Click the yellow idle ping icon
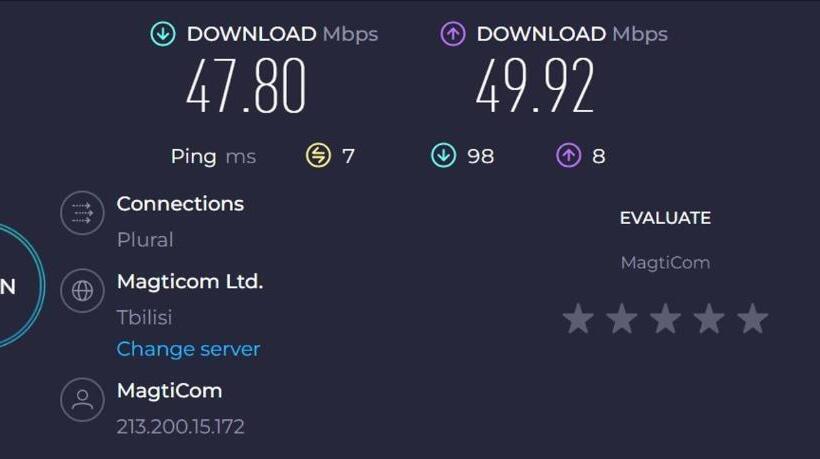 [318, 156]
